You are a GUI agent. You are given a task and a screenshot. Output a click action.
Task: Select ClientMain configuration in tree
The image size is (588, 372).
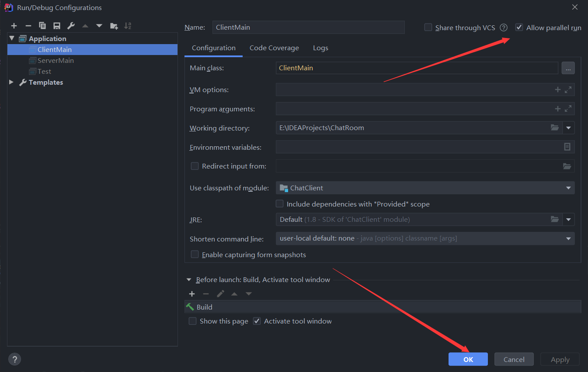pyautogui.click(x=92, y=49)
